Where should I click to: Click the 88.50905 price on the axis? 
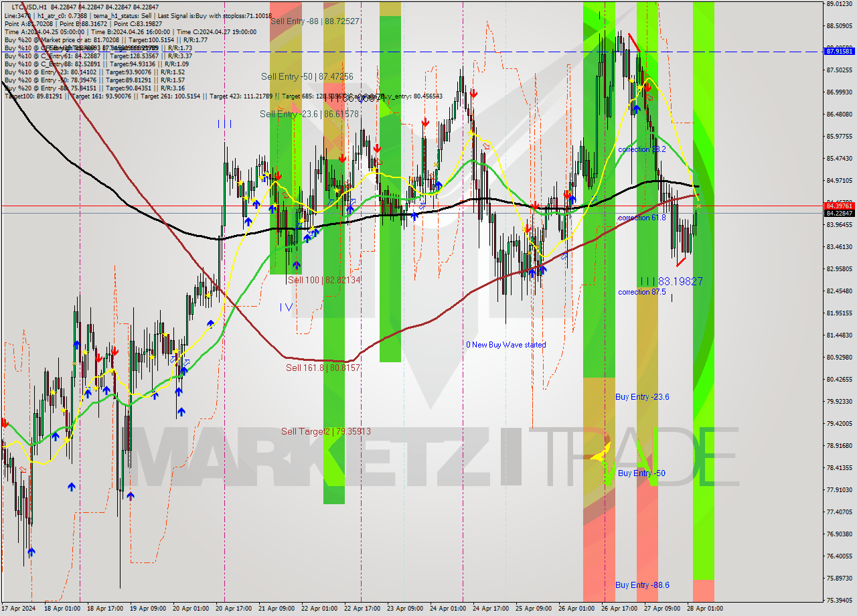click(x=840, y=26)
